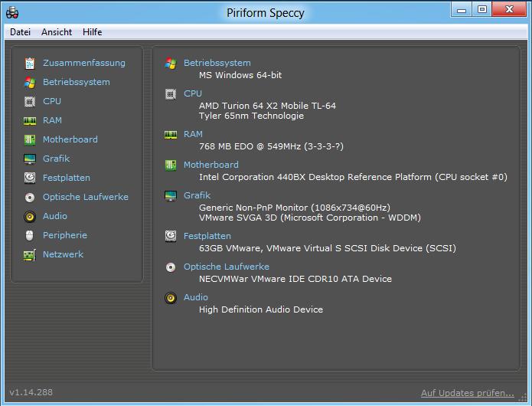
Task: Click the Zusammenfassung clipboard icon in sidebar
Action: pos(30,63)
